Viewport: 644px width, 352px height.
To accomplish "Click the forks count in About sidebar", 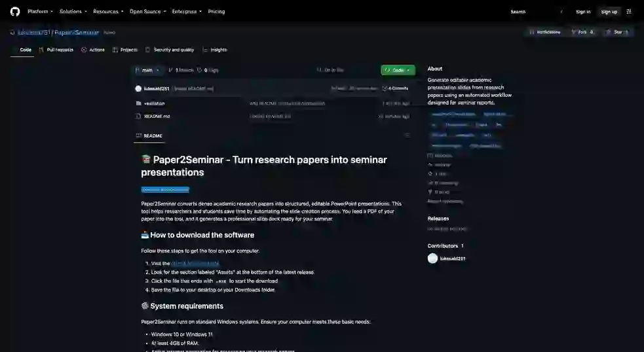I will 439,192.
